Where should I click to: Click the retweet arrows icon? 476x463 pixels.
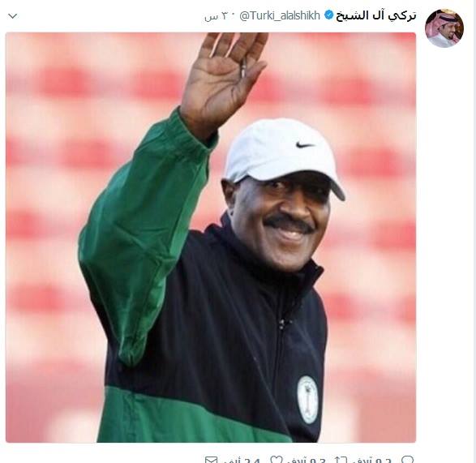[341, 460]
